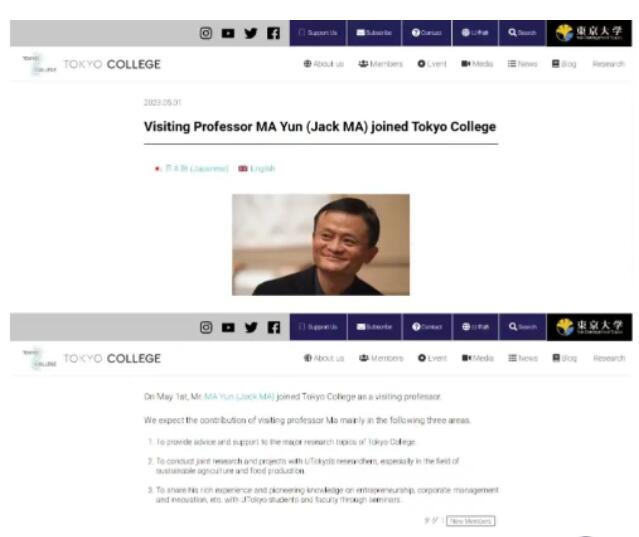
Task: Open YouTube icon in the upper header
Action: (x=228, y=33)
